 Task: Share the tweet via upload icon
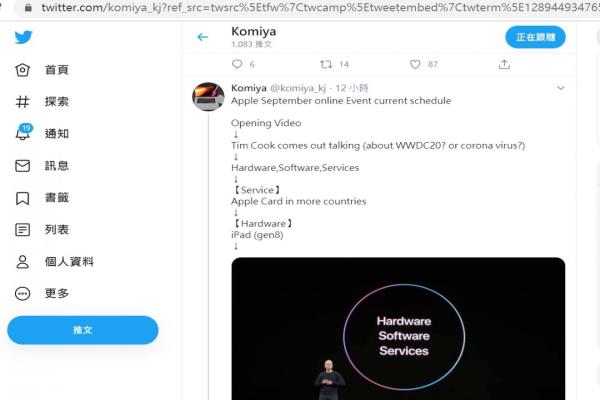point(504,64)
